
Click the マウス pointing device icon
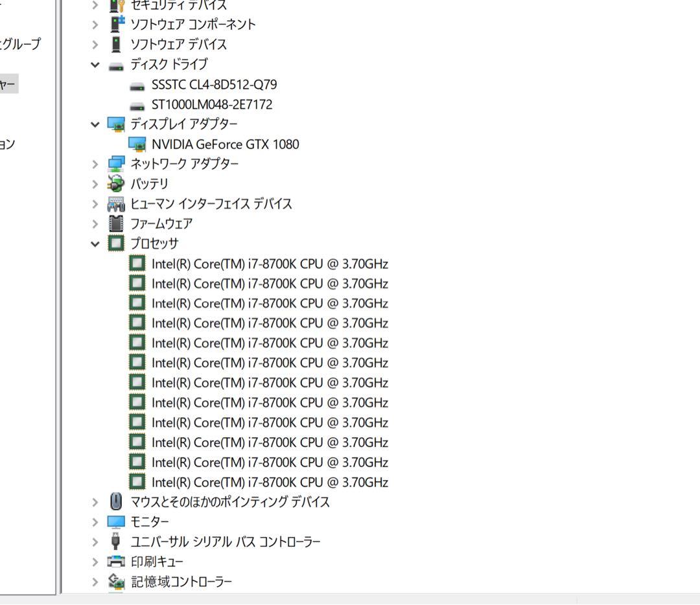117,502
